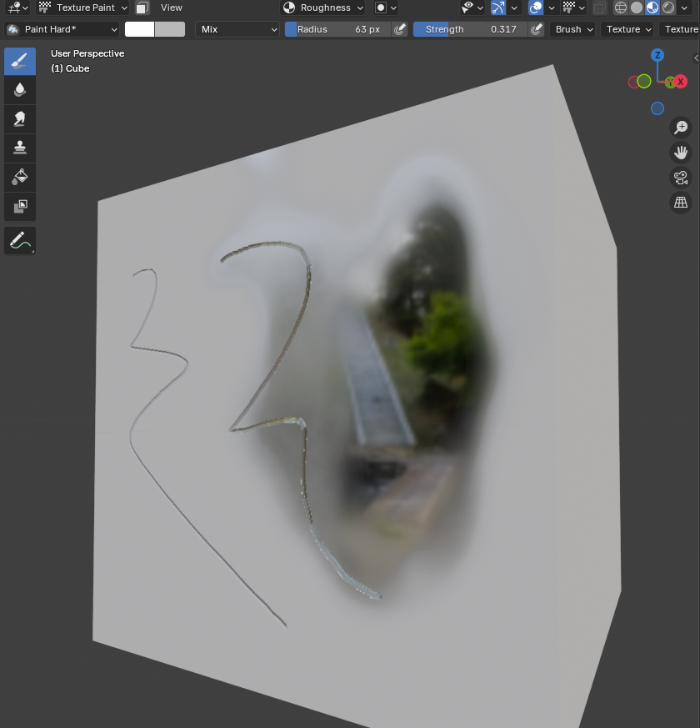The width and height of the screenshot is (700, 728).
Task: Switch between perspective and orthographic grid view
Action: coord(681,202)
